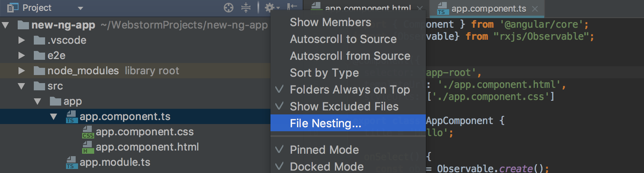Expand the .vscode folder arrow
This screenshot has width=644, height=173.
[x=22, y=40]
